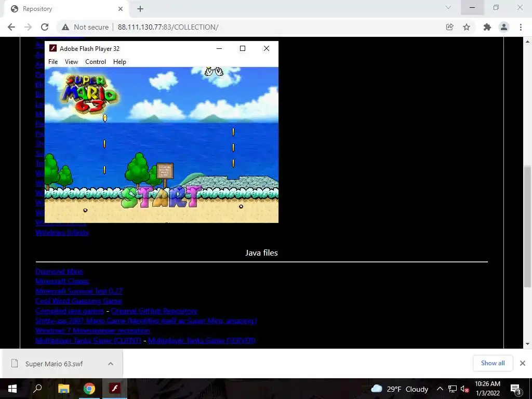This screenshot has width=532, height=399.
Task: Open the Flash Player View menu
Action: [71, 62]
